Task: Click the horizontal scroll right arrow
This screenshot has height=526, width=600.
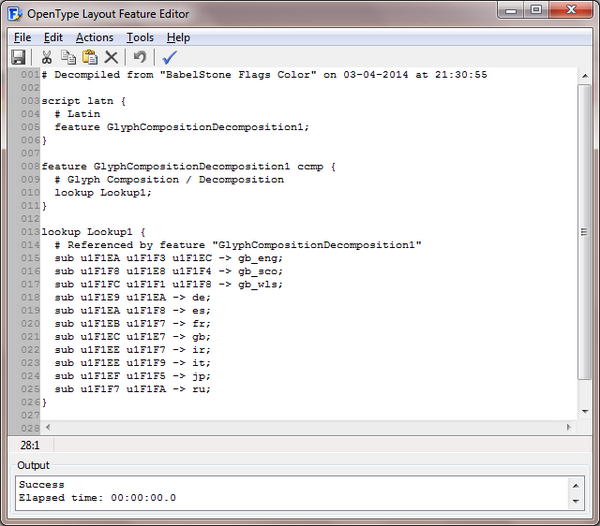Action: (x=569, y=427)
